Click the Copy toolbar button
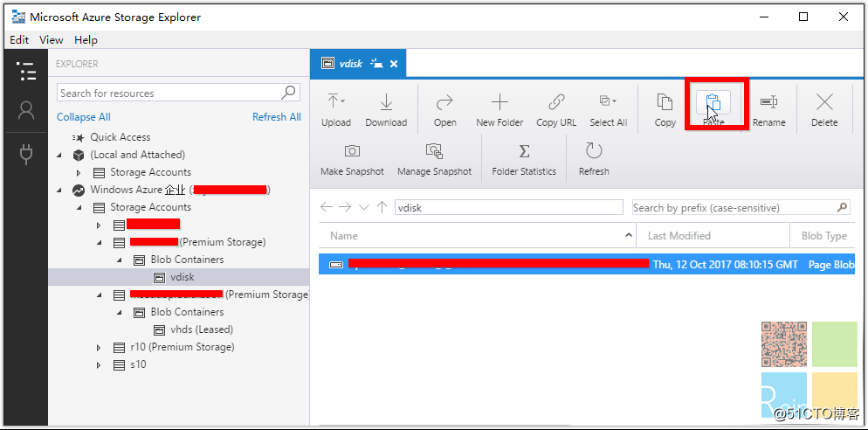The height and width of the screenshot is (430, 868). pyautogui.click(x=665, y=110)
